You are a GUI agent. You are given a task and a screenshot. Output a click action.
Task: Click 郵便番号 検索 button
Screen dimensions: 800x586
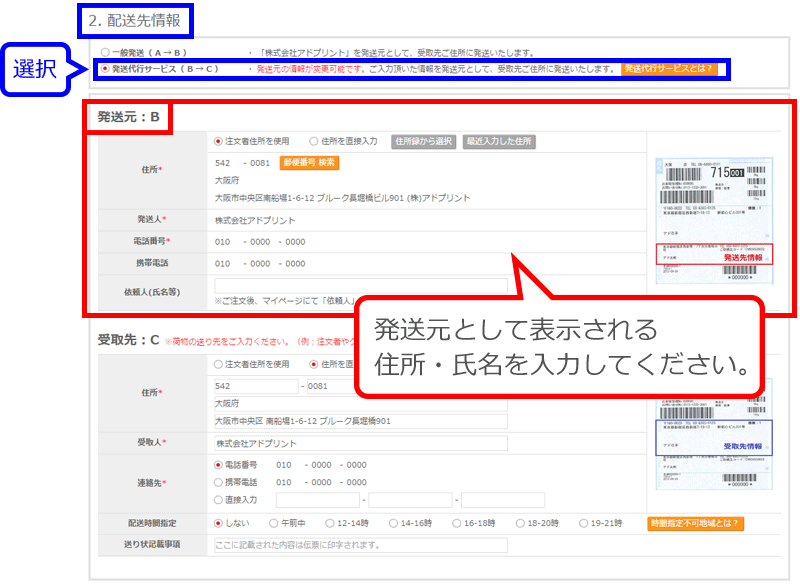point(309,163)
